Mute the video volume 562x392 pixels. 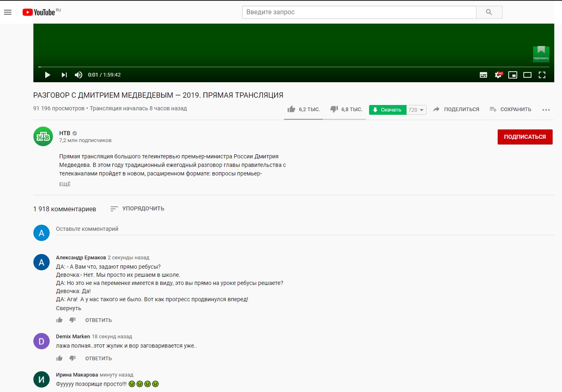pyautogui.click(x=79, y=75)
